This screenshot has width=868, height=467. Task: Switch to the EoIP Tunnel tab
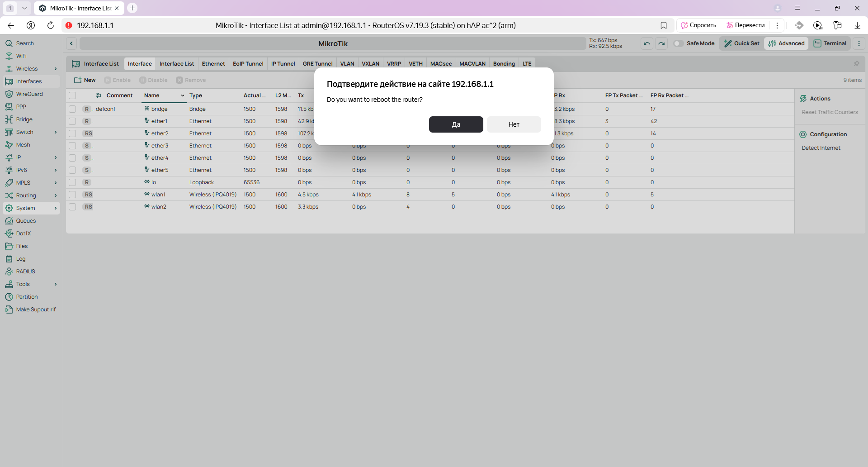pos(248,64)
